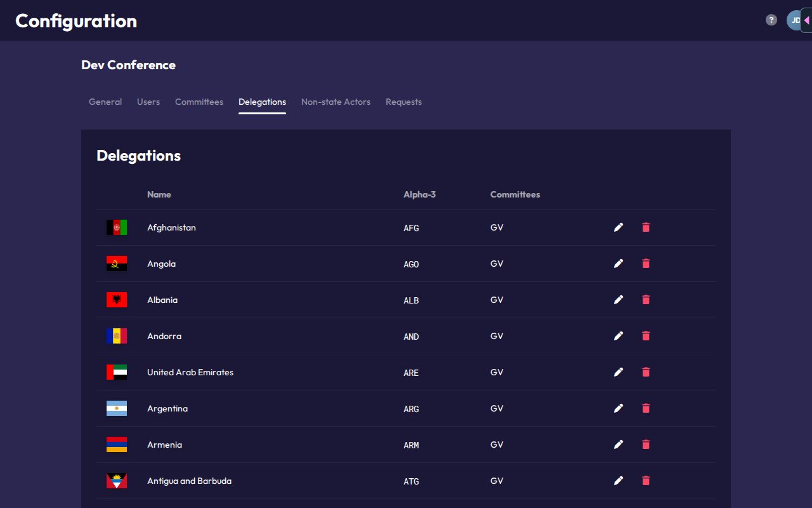The image size is (812, 508).
Task: Click the Albania flag
Action: (x=117, y=300)
